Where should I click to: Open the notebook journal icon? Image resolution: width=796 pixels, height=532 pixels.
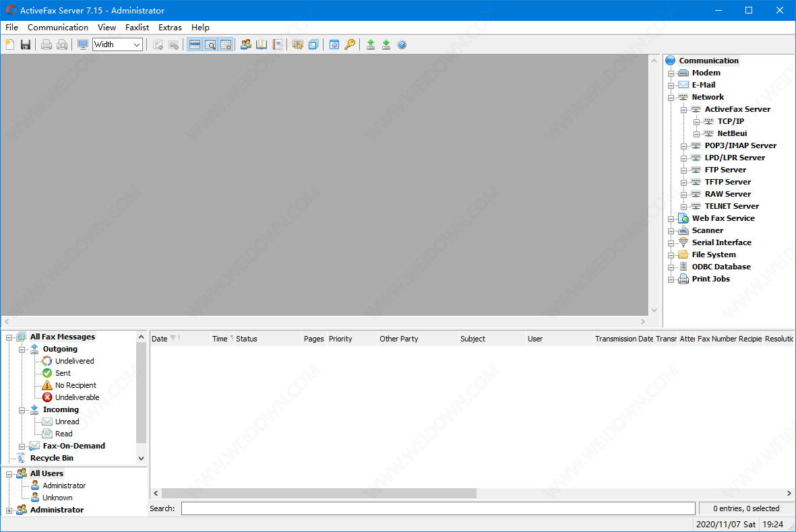pos(277,44)
